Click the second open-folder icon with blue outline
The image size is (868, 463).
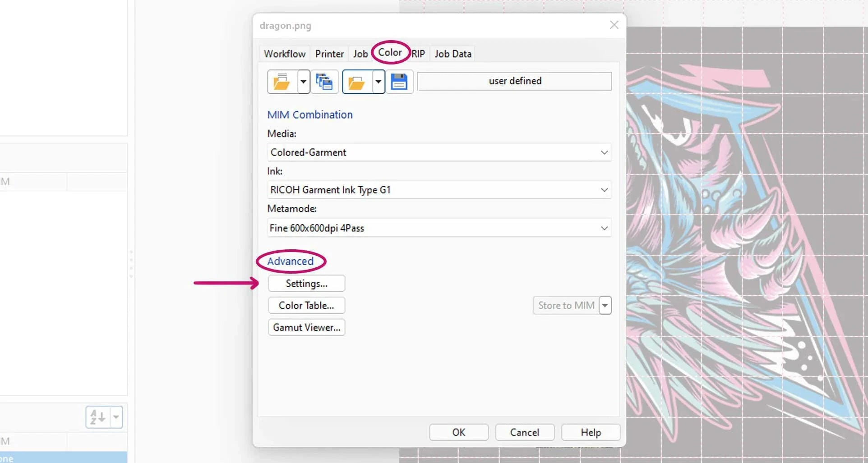click(357, 82)
